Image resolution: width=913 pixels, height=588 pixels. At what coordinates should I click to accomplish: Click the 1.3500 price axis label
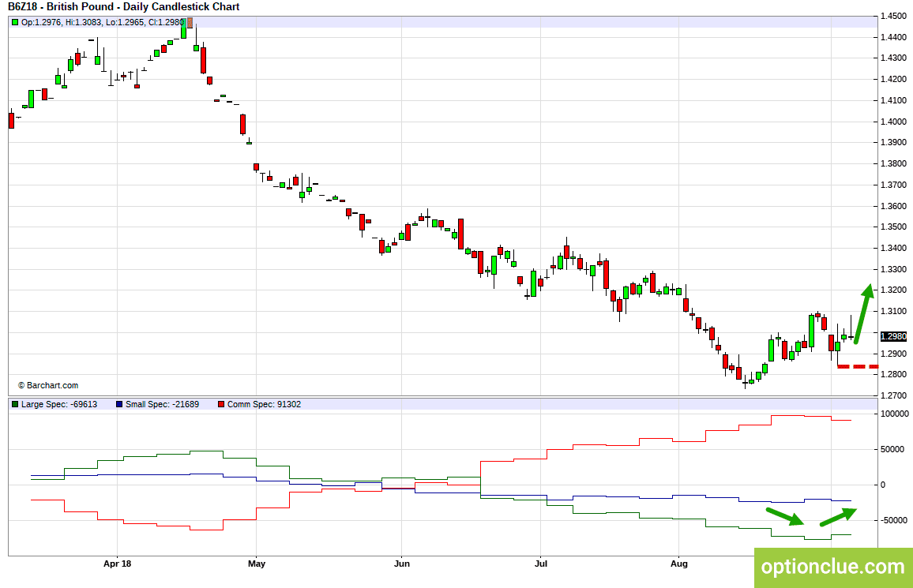(x=894, y=227)
